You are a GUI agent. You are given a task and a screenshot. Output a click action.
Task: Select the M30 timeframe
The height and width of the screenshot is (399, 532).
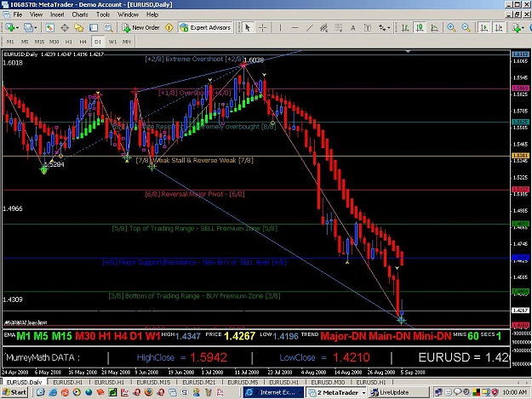[54, 42]
